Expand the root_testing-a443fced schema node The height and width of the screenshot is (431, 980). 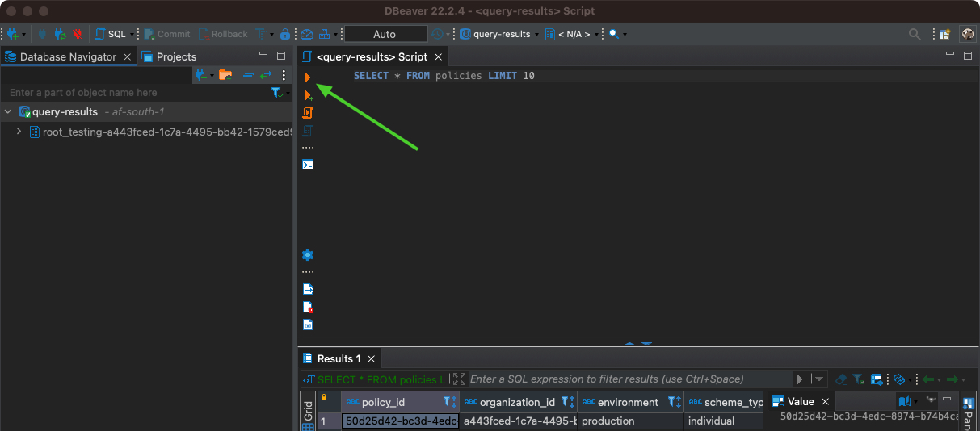19,132
